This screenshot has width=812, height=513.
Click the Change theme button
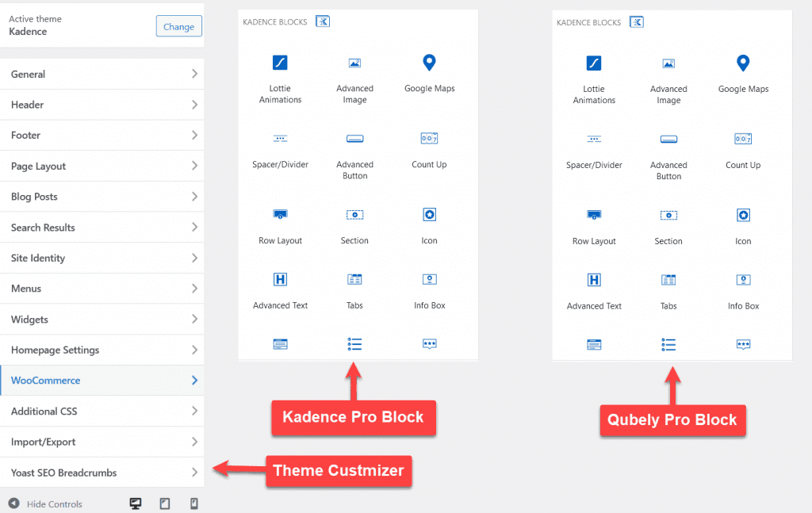click(178, 26)
